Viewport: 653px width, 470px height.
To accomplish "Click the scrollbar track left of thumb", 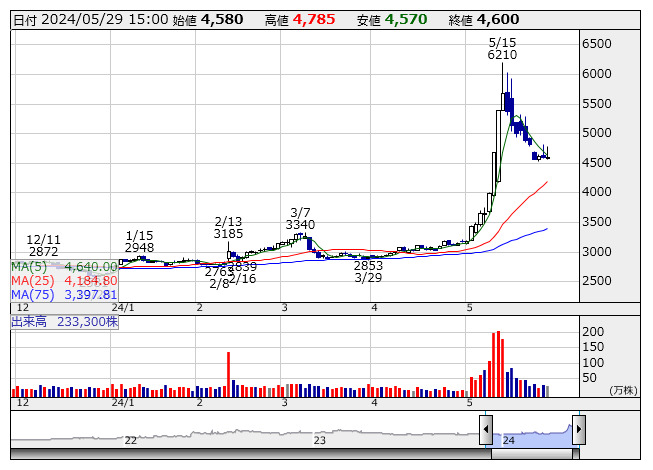I will (x=250, y=454).
